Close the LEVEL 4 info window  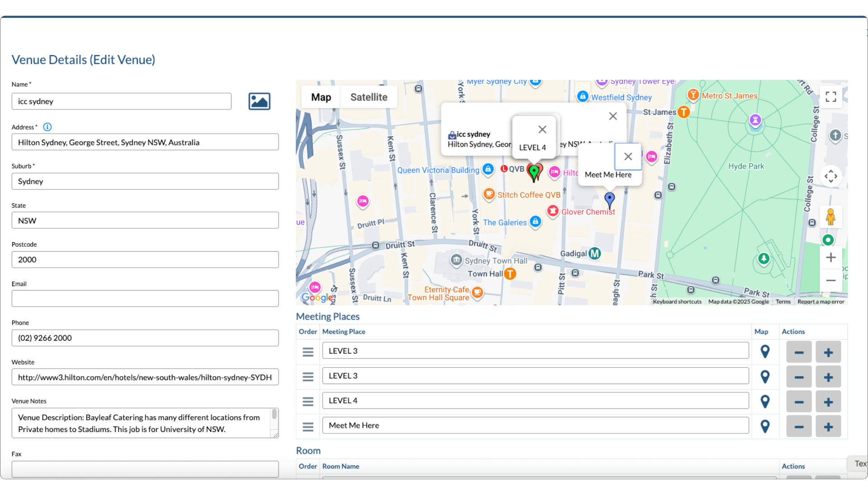click(x=542, y=130)
